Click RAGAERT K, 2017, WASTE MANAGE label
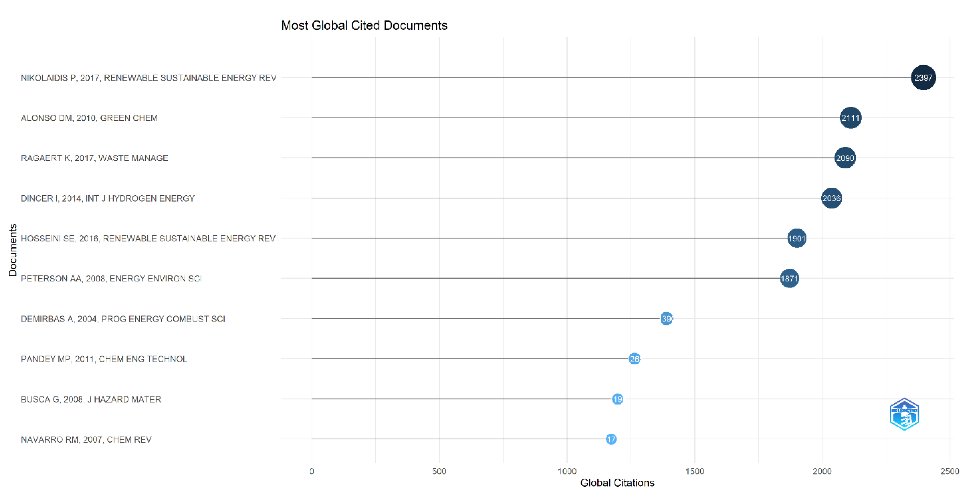 pyautogui.click(x=94, y=158)
